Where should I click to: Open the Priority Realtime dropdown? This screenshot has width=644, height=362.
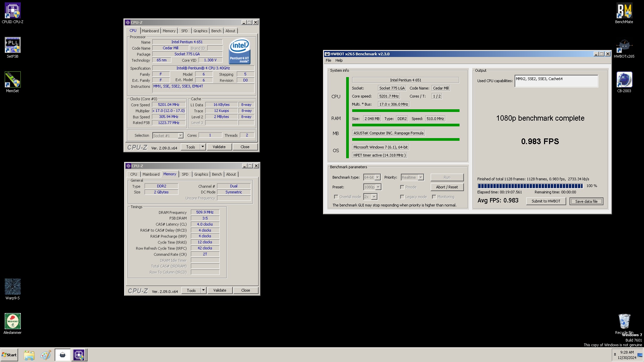pos(412,177)
